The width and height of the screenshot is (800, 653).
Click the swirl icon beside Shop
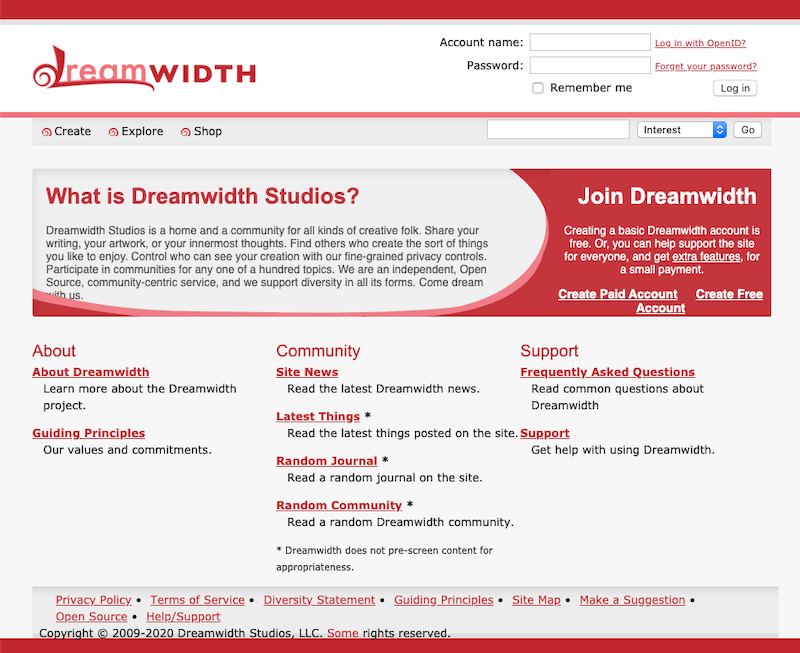[186, 132]
